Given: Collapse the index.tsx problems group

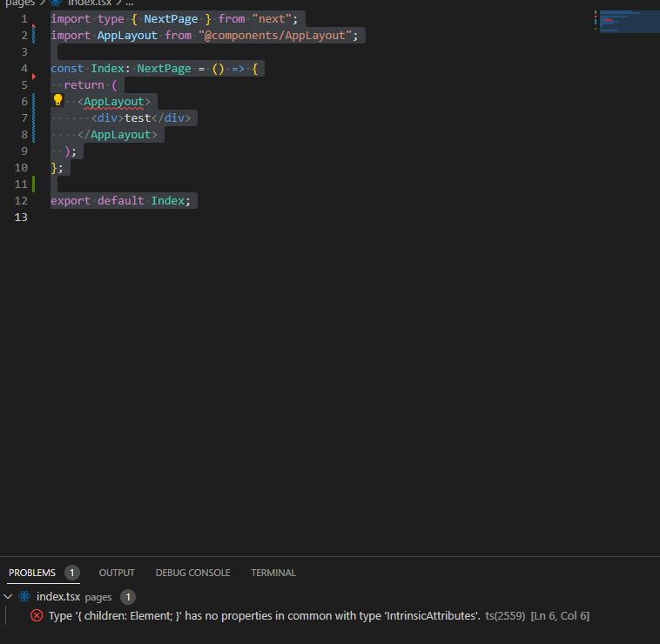Looking at the screenshot, I should point(8,596).
